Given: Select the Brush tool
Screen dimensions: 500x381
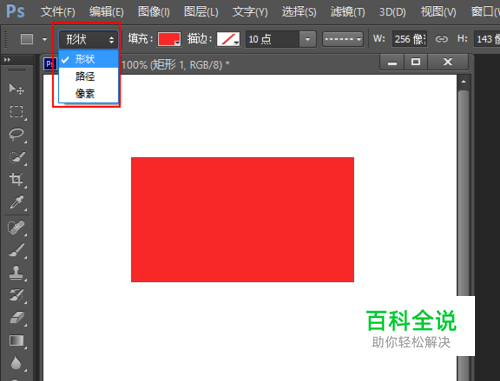Looking at the screenshot, I should tap(16, 250).
